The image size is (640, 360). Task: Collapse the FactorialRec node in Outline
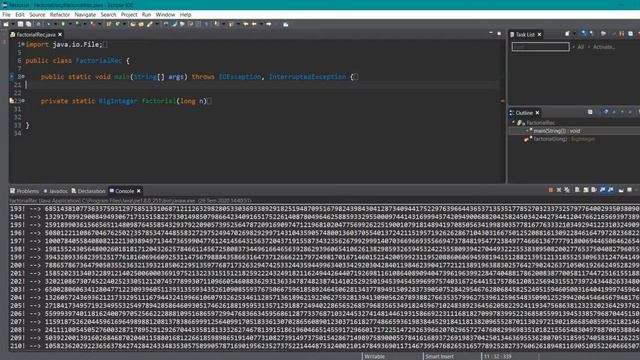(513, 122)
